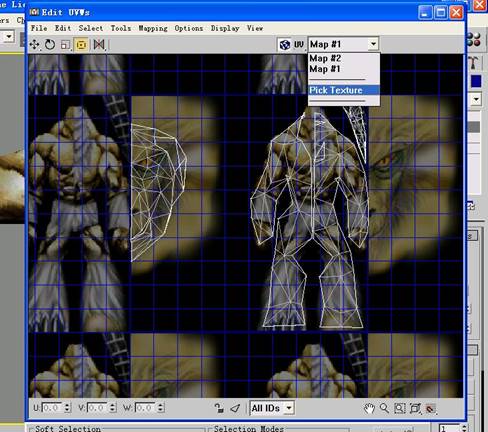
Task: Open the Options menu
Action: (189, 28)
